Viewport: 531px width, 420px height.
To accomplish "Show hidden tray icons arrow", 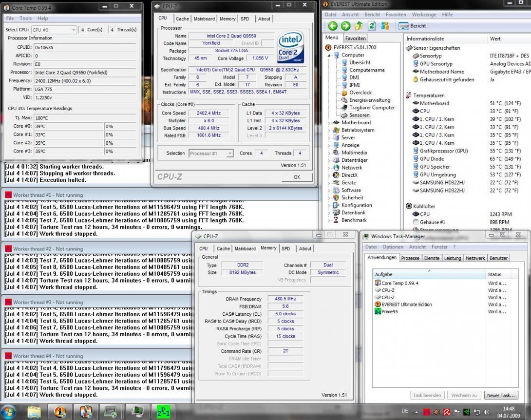I will click(416, 412).
